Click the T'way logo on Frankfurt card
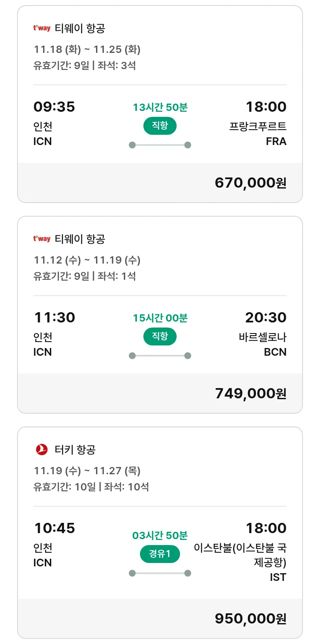 coord(42,28)
